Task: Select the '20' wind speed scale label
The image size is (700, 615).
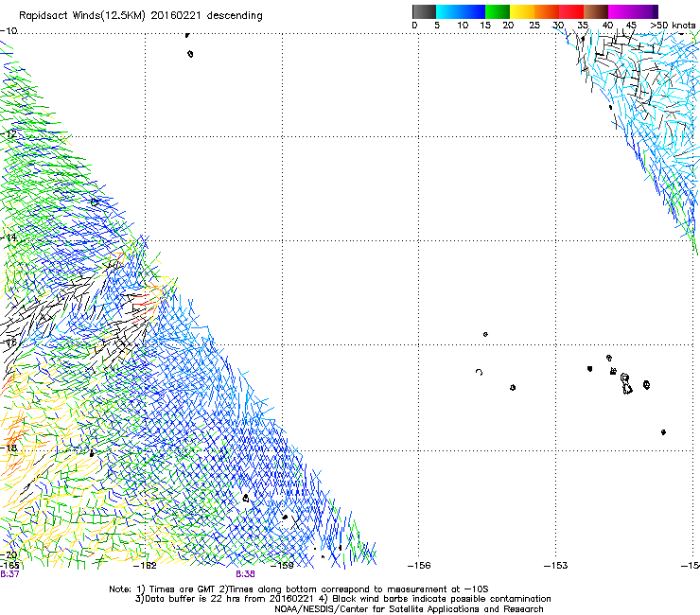Action: click(508, 25)
